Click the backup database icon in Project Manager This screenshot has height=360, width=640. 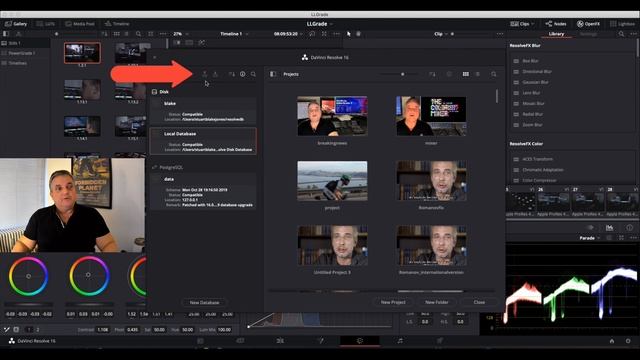(204, 74)
